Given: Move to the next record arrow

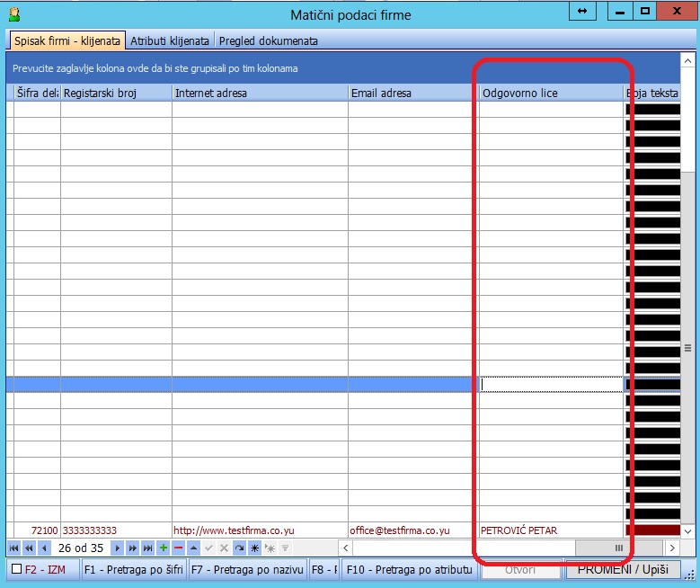Looking at the screenshot, I should tap(117, 548).
